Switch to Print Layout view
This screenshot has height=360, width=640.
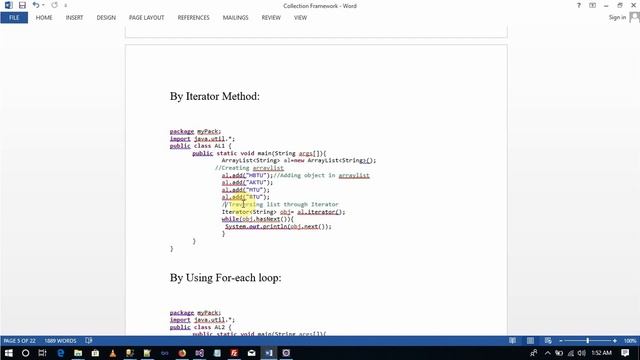pos(530,341)
